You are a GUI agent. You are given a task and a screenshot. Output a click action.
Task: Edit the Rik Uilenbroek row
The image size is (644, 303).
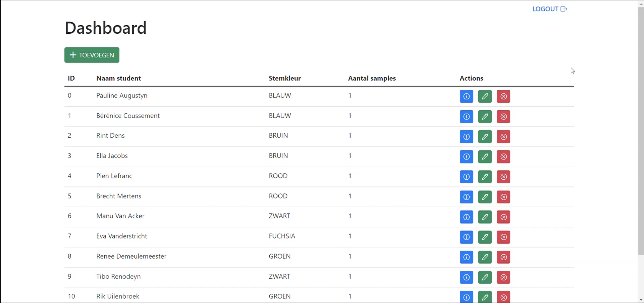[x=485, y=297]
